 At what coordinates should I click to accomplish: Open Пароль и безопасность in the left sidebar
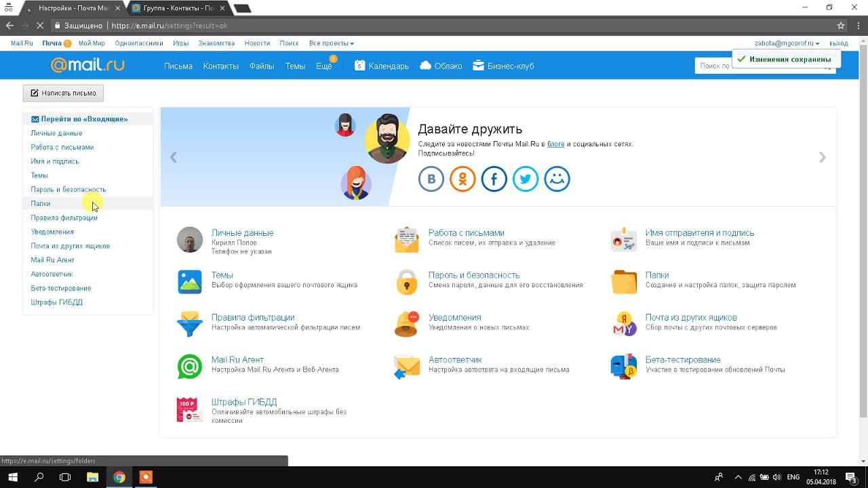click(68, 189)
